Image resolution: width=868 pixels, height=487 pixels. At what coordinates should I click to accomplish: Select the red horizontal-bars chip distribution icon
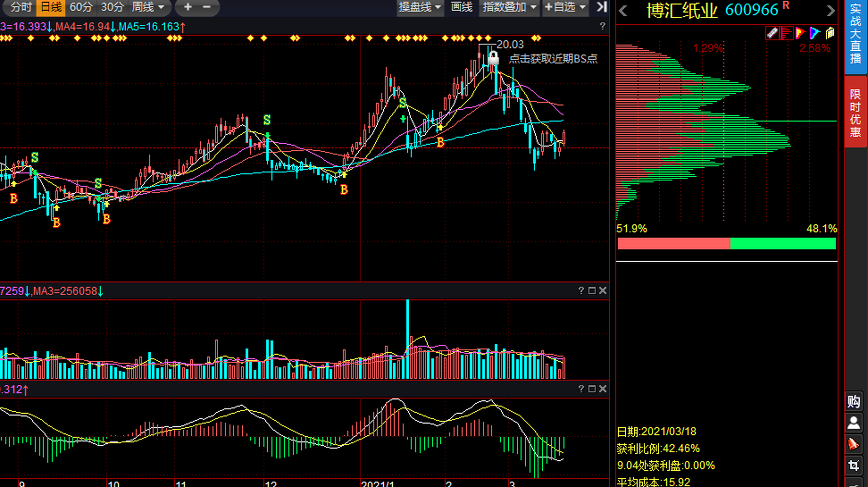786,33
